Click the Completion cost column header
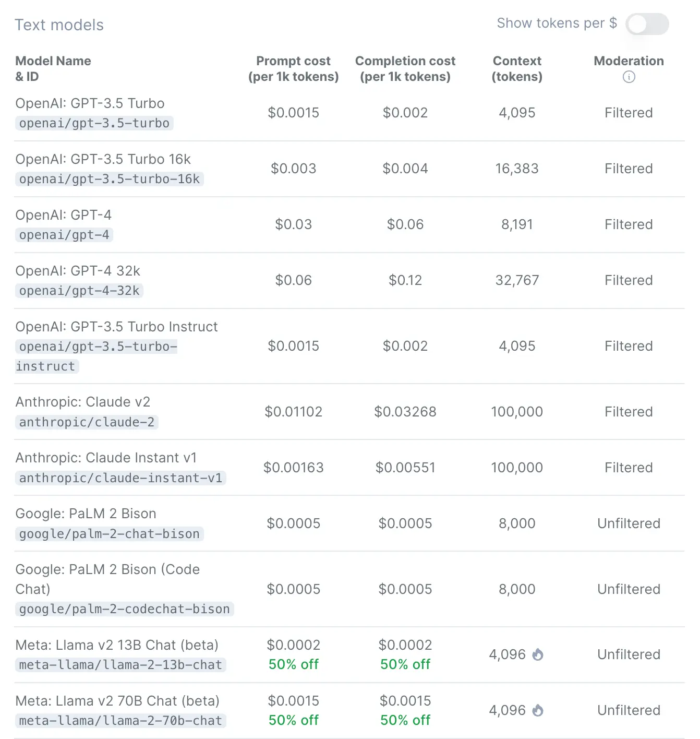The height and width of the screenshot is (739, 700). click(x=405, y=69)
